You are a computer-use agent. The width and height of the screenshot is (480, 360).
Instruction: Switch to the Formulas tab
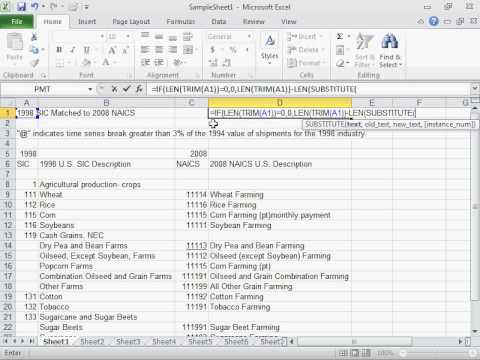click(180, 22)
